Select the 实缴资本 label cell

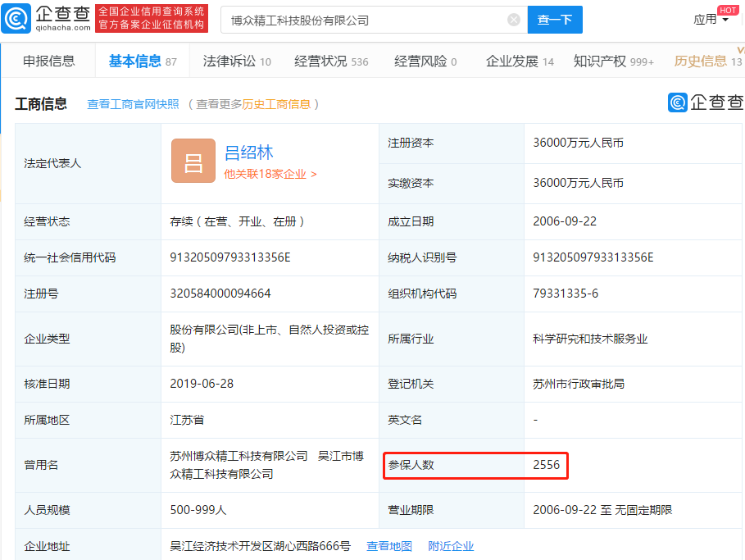click(452, 184)
